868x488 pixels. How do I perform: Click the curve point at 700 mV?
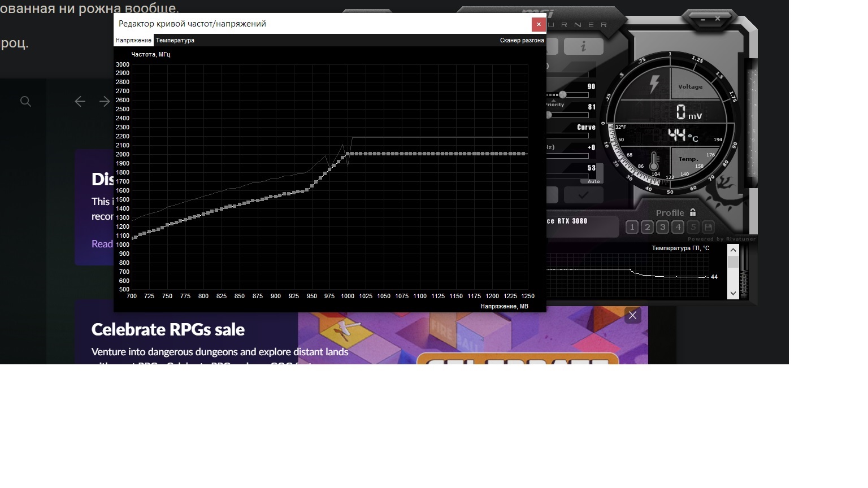(133, 238)
